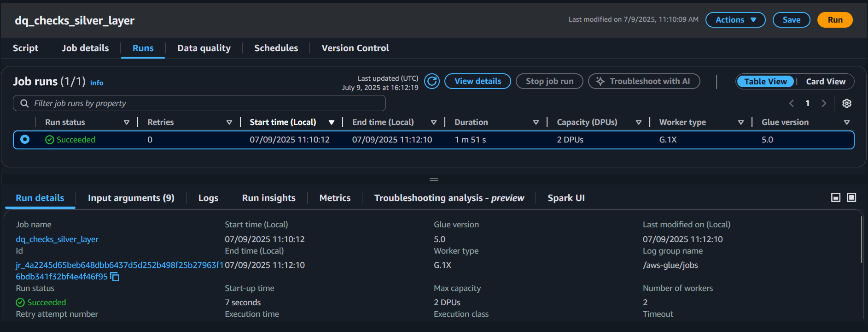This screenshot has height=332, width=868.
Task: Open job runs table settings gear
Action: (846, 103)
